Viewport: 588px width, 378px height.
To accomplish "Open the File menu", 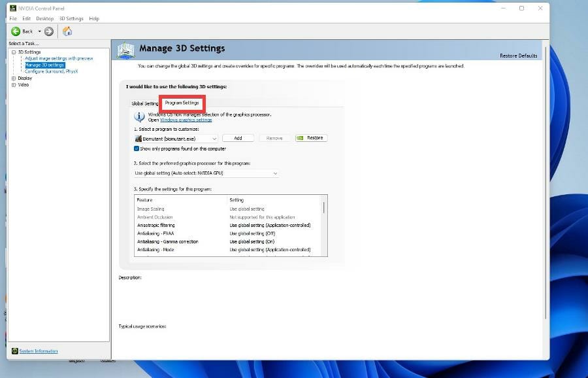I will coord(13,18).
